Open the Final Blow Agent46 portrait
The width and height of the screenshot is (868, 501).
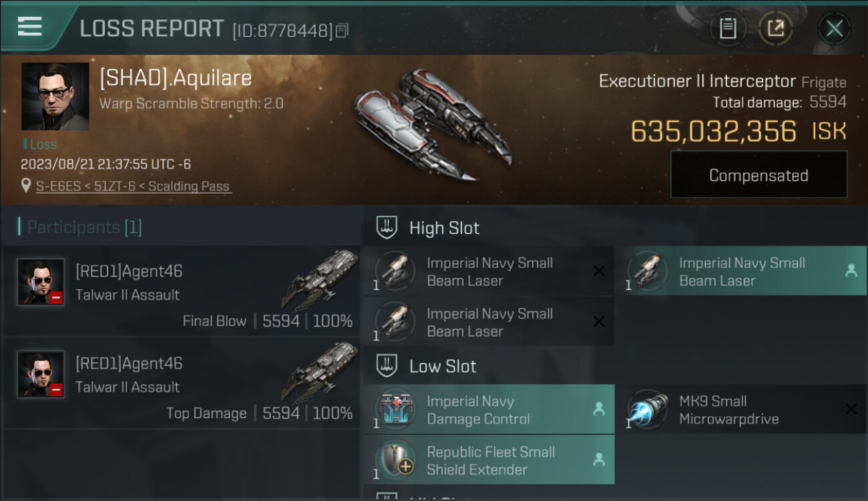[x=41, y=282]
